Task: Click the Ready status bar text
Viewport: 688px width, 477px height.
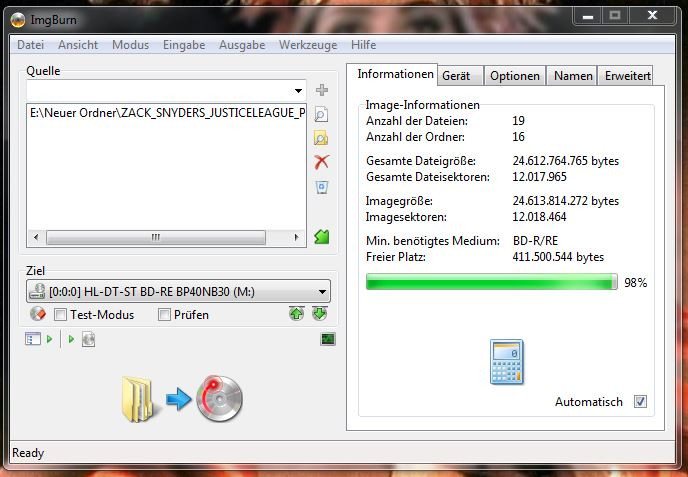Action: click(x=28, y=452)
